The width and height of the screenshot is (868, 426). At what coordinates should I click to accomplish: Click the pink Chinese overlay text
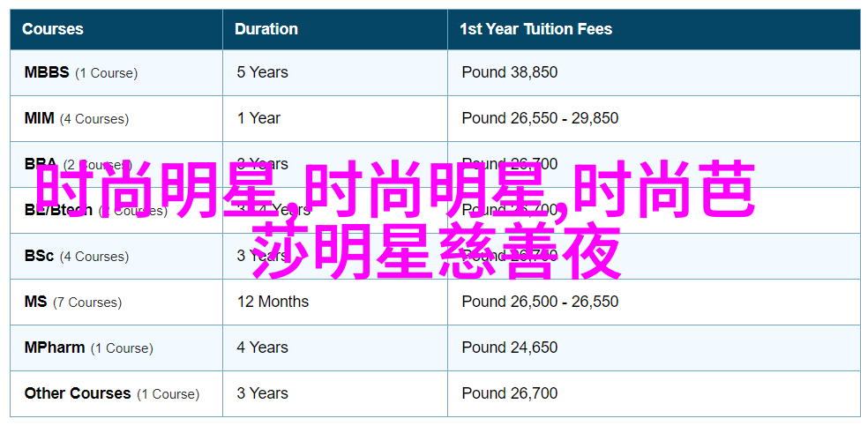[x=396, y=220]
